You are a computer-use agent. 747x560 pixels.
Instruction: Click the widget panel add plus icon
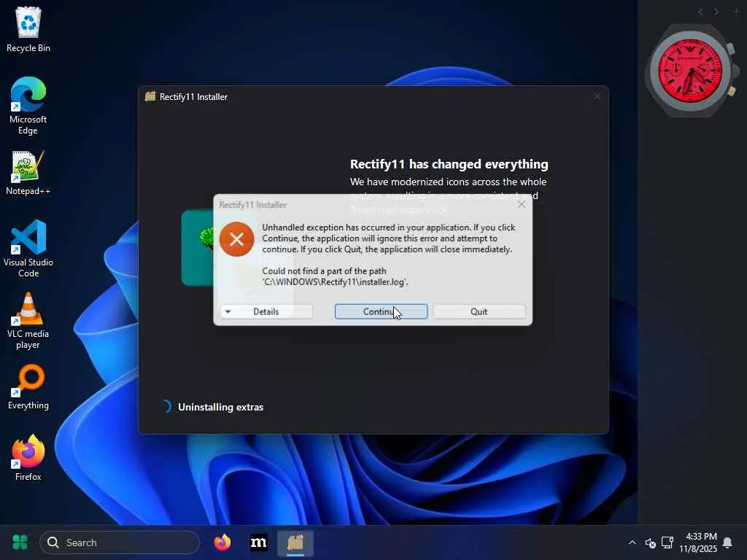pyautogui.click(x=736, y=12)
